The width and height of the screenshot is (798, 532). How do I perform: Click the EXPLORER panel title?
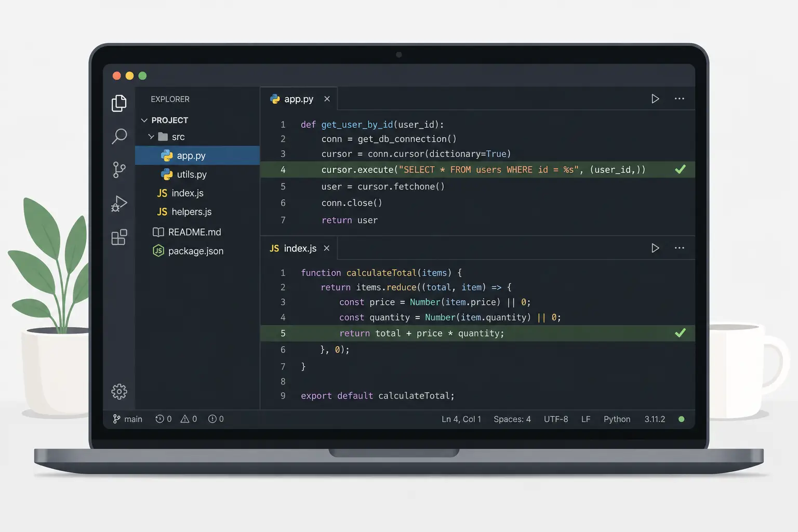(x=170, y=99)
